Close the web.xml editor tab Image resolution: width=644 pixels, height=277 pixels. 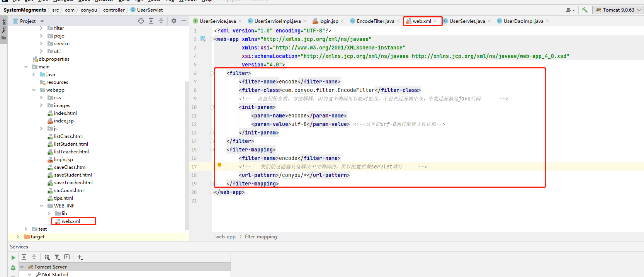[x=435, y=21]
